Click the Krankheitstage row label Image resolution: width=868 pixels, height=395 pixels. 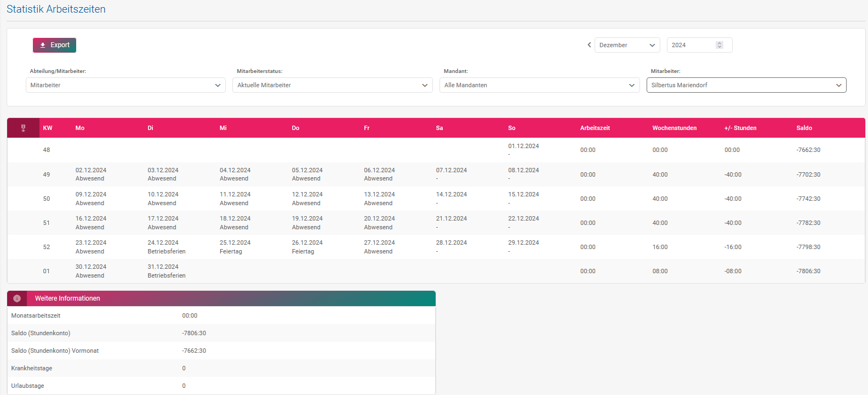[x=32, y=368]
